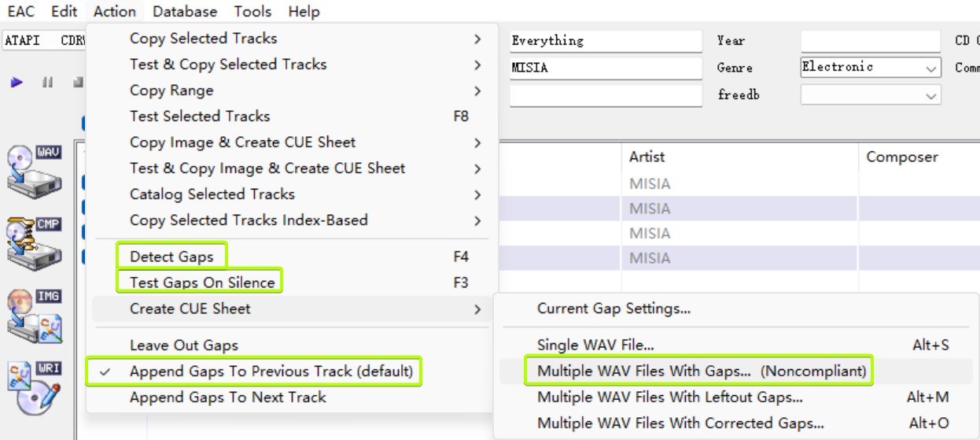Toggle Append Gaps To Previous Track option

271,372
